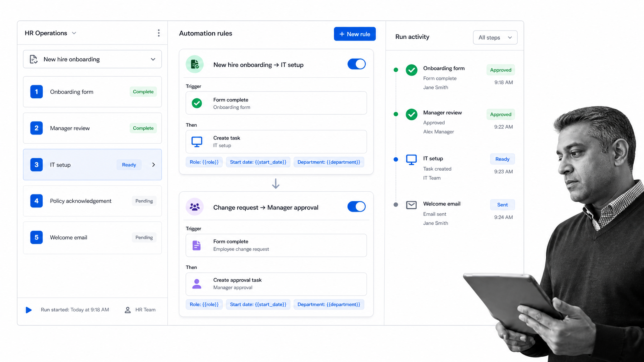Viewport: 644px width, 362px height.
Task: Click the plus icon on New rule button
Action: [342, 34]
